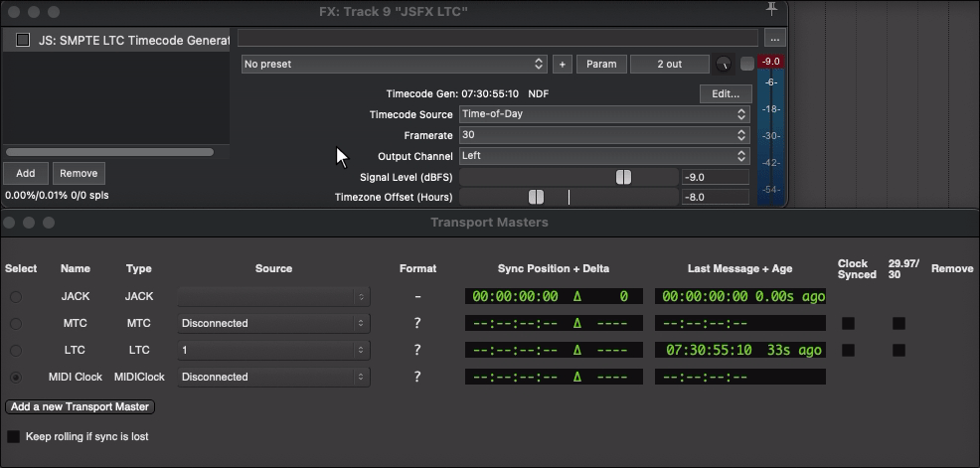980x468 pixels.
Task: Click the JACK last message display
Action: click(740, 296)
